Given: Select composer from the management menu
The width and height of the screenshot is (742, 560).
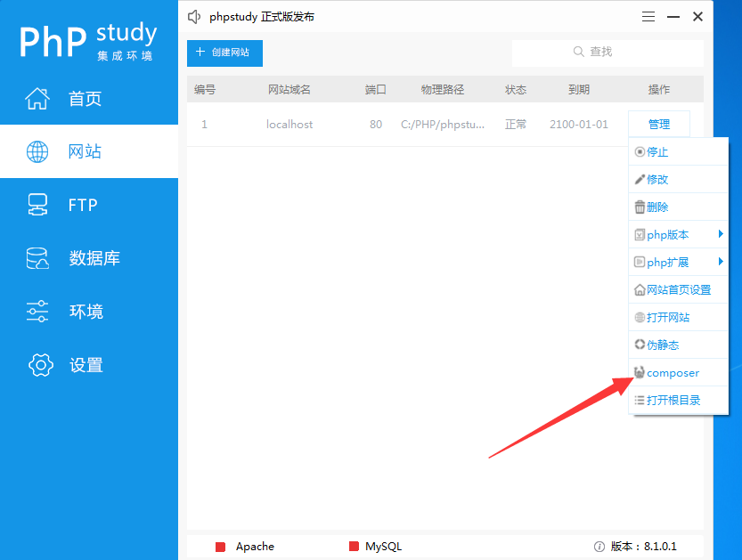Looking at the screenshot, I should click(673, 372).
